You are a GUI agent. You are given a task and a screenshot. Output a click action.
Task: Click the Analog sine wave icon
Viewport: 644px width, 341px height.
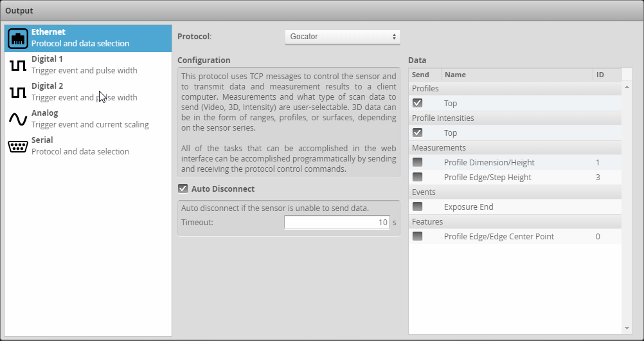18,119
